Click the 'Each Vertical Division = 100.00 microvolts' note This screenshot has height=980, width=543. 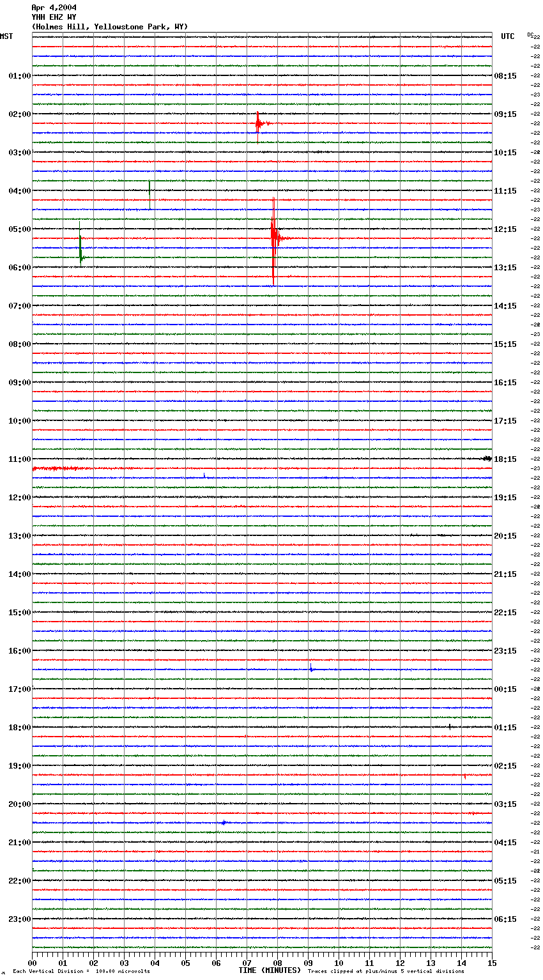[81, 972]
